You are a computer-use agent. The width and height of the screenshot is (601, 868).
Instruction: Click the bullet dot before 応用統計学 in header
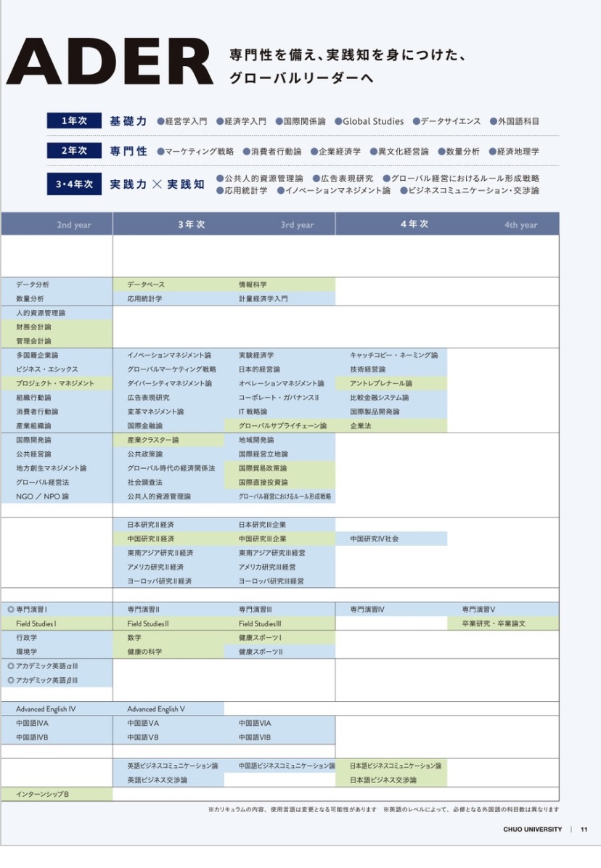click(219, 191)
